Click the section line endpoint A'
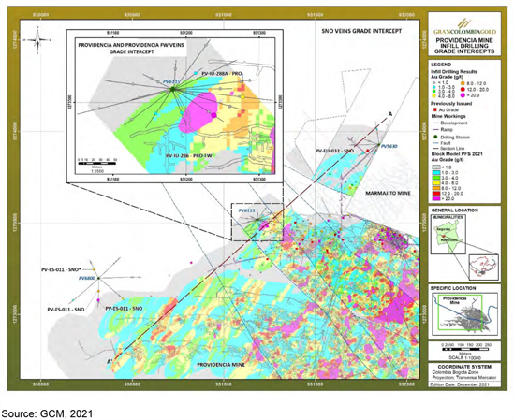This screenshot has width=514, height=420. (110, 361)
